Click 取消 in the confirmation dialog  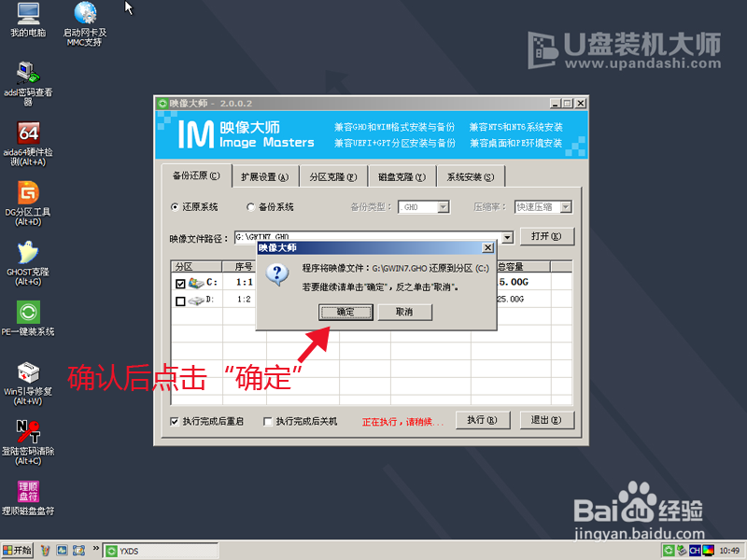pyautogui.click(x=404, y=312)
